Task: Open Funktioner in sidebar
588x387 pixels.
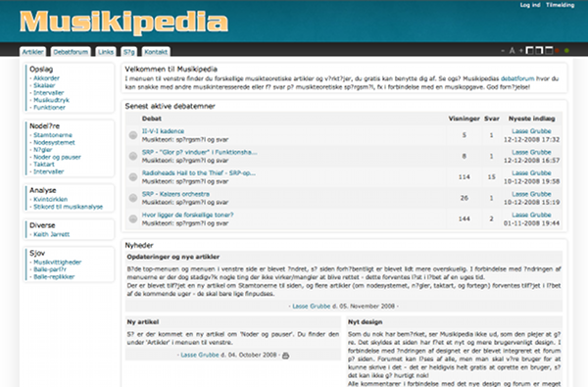Action: (50, 107)
